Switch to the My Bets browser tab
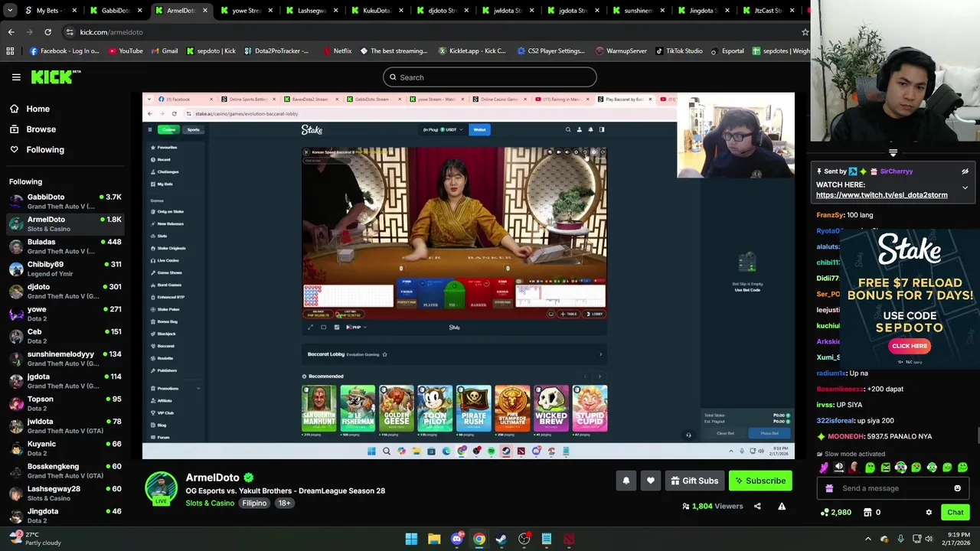Screen dimensions: 980x551 (x=51, y=11)
